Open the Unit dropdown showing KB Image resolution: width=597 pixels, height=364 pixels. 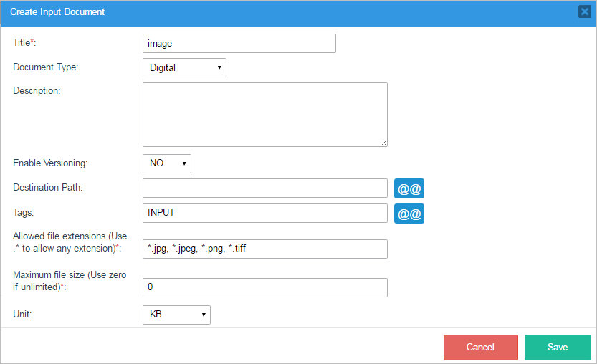(x=176, y=315)
